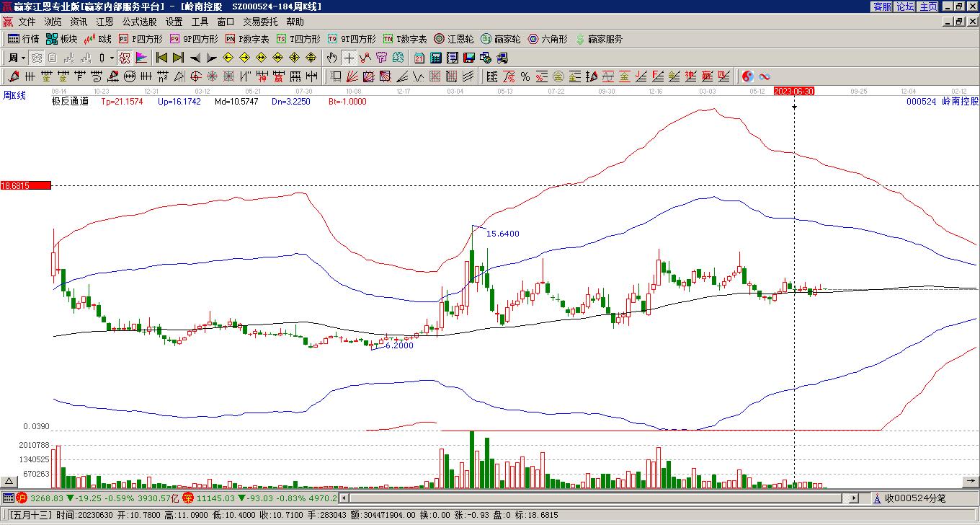Select the percent sign drawing tool

pos(525,76)
